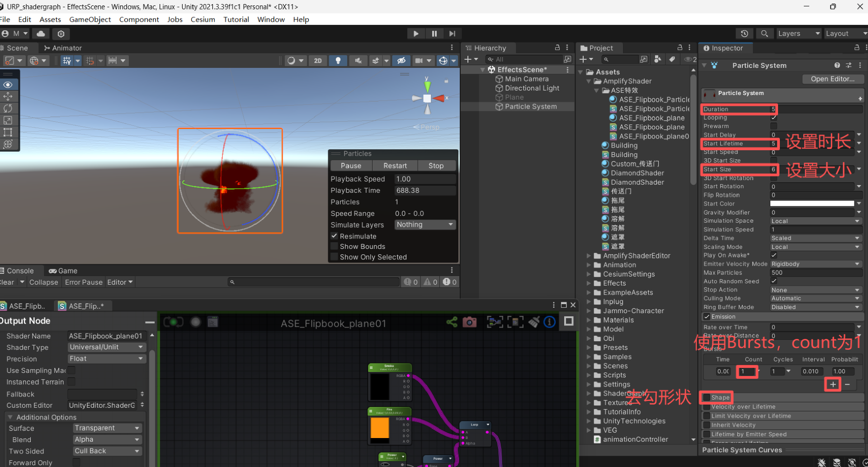Select the Move tool in Scene toolbar
Screen dimensions: 868x467
tap(8, 96)
